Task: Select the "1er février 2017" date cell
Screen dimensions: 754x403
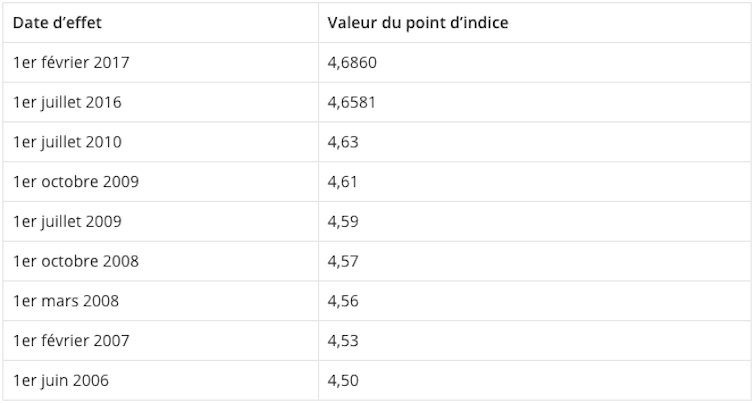Action: click(71, 62)
